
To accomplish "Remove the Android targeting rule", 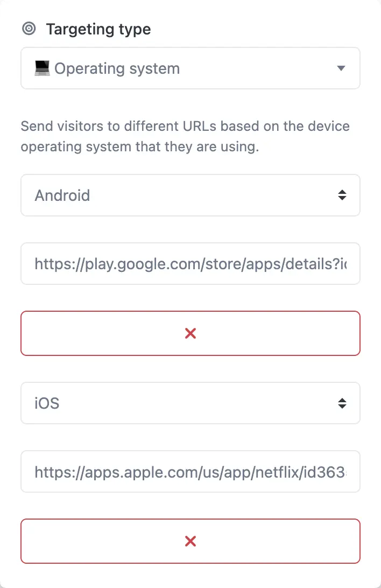I will (190, 333).
